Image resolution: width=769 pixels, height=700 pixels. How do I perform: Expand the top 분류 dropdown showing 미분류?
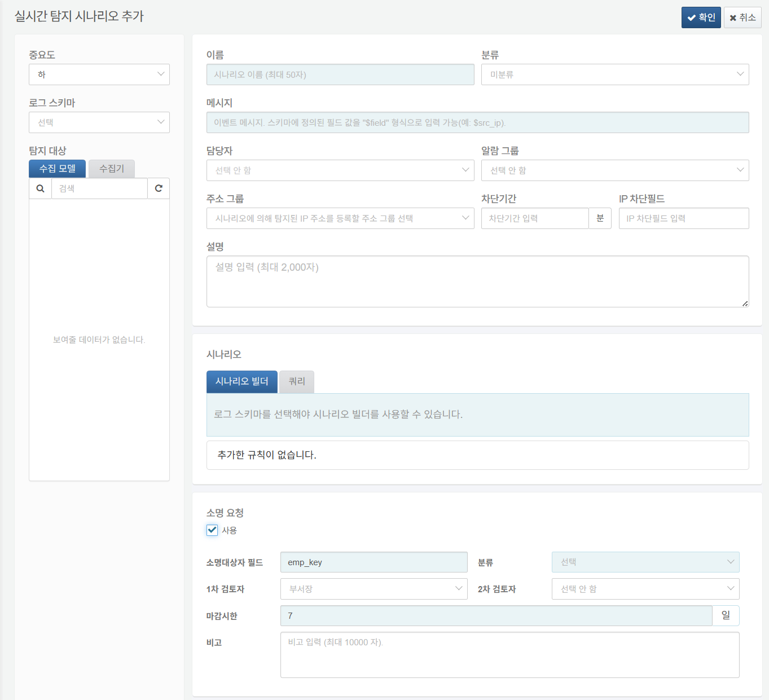(614, 74)
